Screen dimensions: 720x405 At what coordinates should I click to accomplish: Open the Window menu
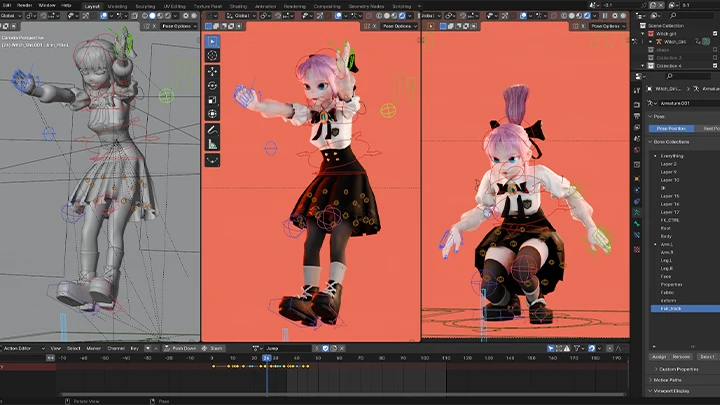click(47, 6)
